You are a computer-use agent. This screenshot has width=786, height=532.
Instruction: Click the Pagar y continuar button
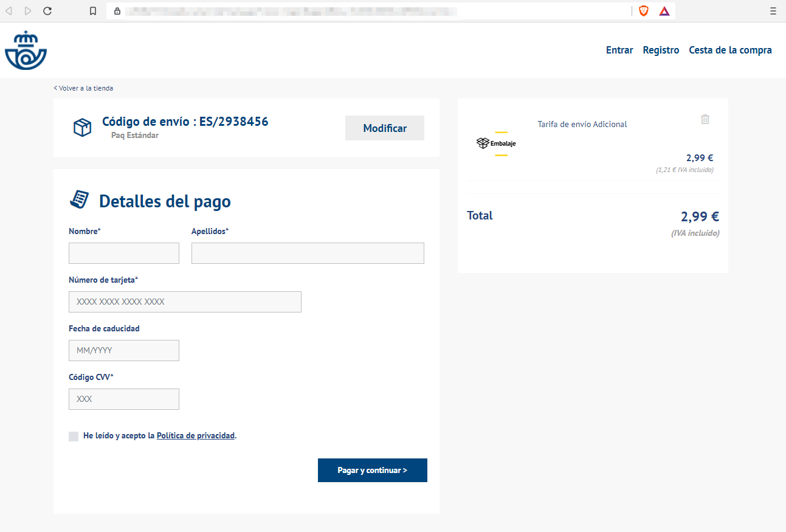click(x=372, y=470)
